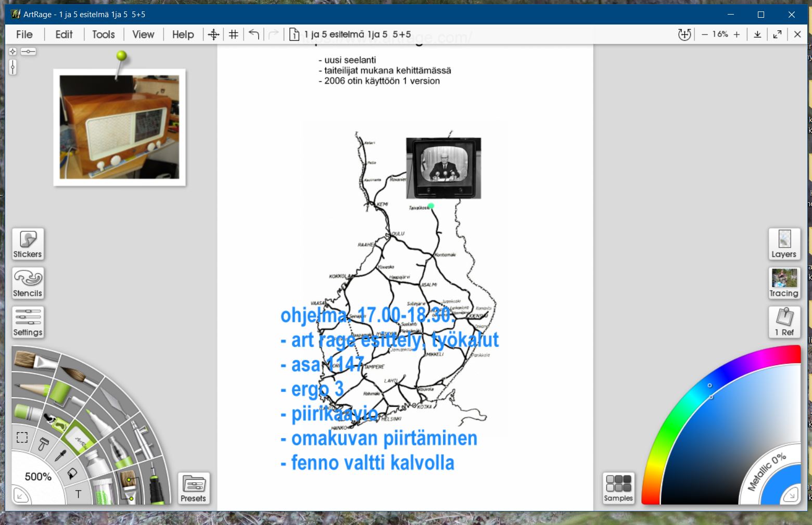The height and width of the screenshot is (525, 812).
Task: Open the Layers panel
Action: (x=784, y=244)
